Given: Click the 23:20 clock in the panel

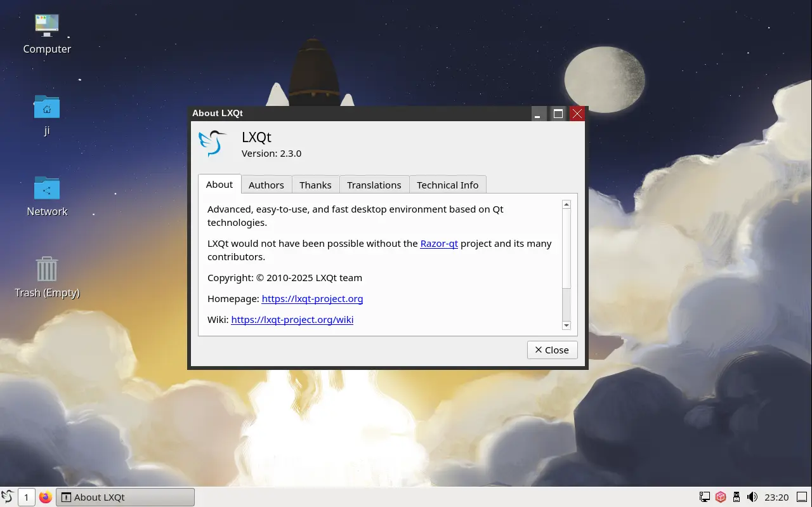Looking at the screenshot, I should [776, 497].
